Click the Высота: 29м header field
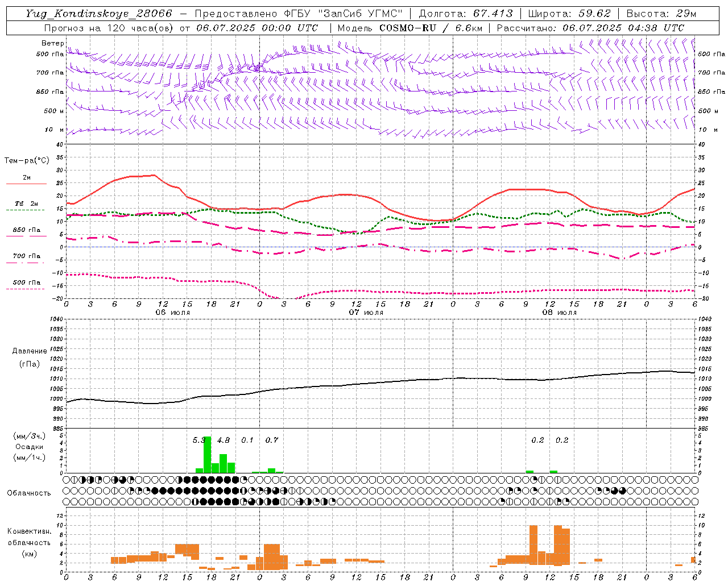This screenshot has height=582, width=728. pyautogui.click(x=661, y=14)
